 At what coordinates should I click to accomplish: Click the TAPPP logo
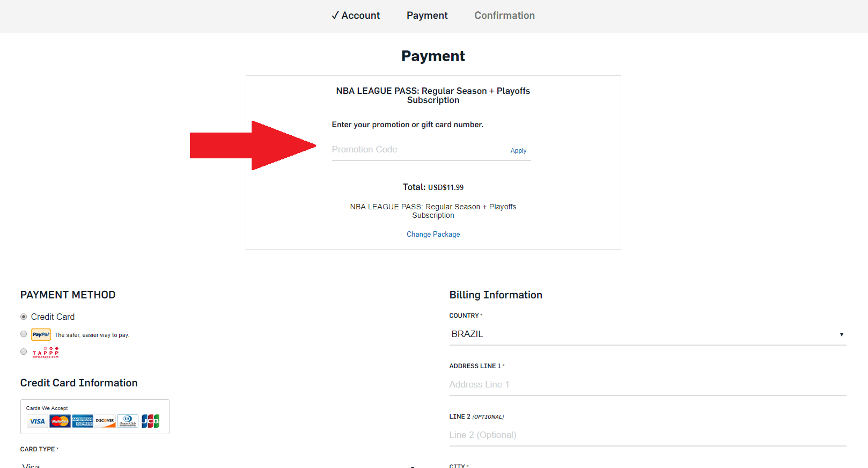click(46, 352)
